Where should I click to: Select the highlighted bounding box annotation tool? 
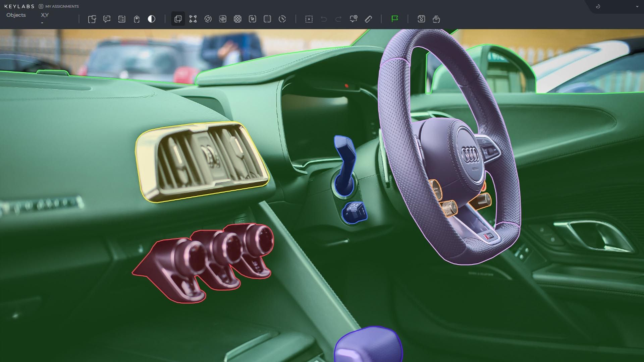[178, 19]
